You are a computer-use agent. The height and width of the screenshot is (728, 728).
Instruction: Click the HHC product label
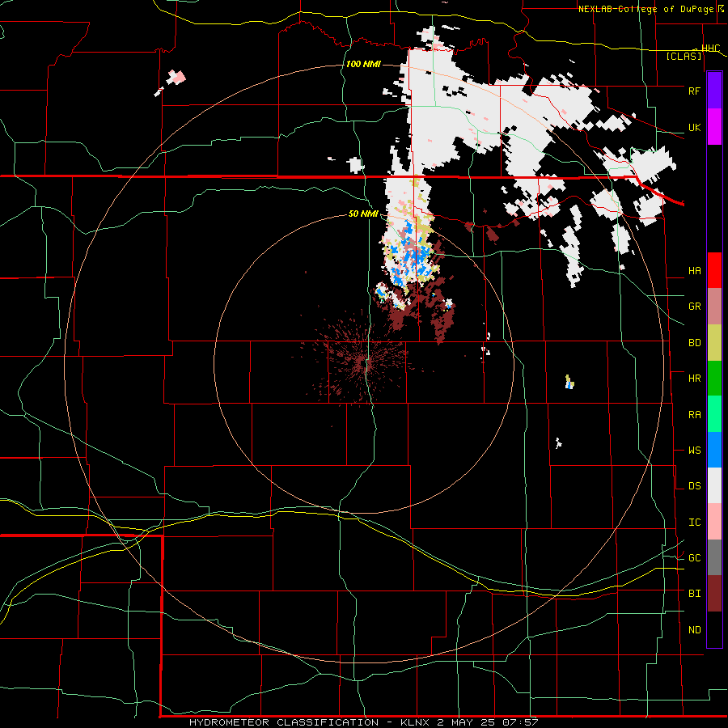pyautogui.click(x=710, y=49)
